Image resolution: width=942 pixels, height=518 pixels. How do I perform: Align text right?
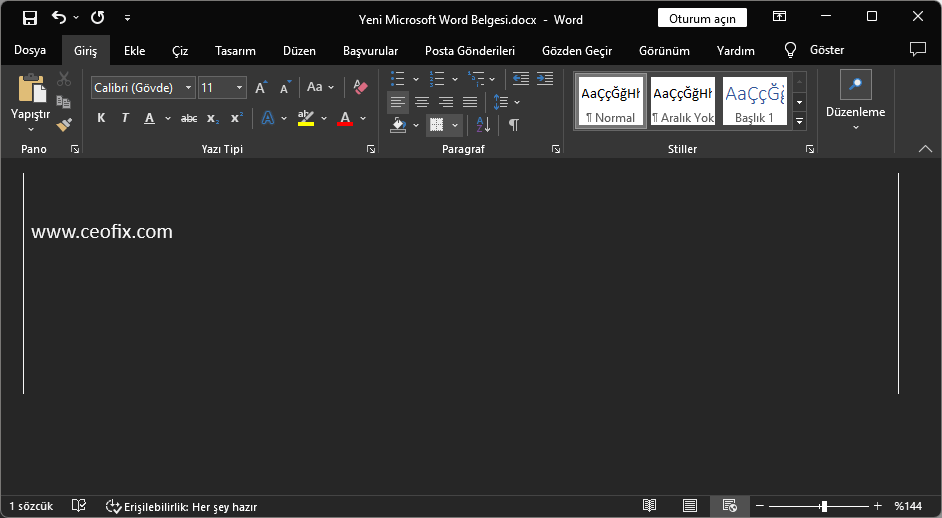(446, 102)
